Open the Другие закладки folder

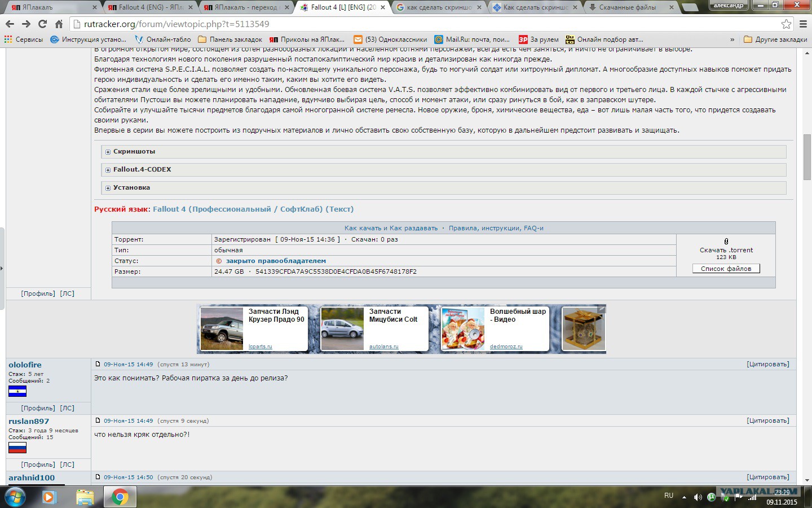coord(775,40)
